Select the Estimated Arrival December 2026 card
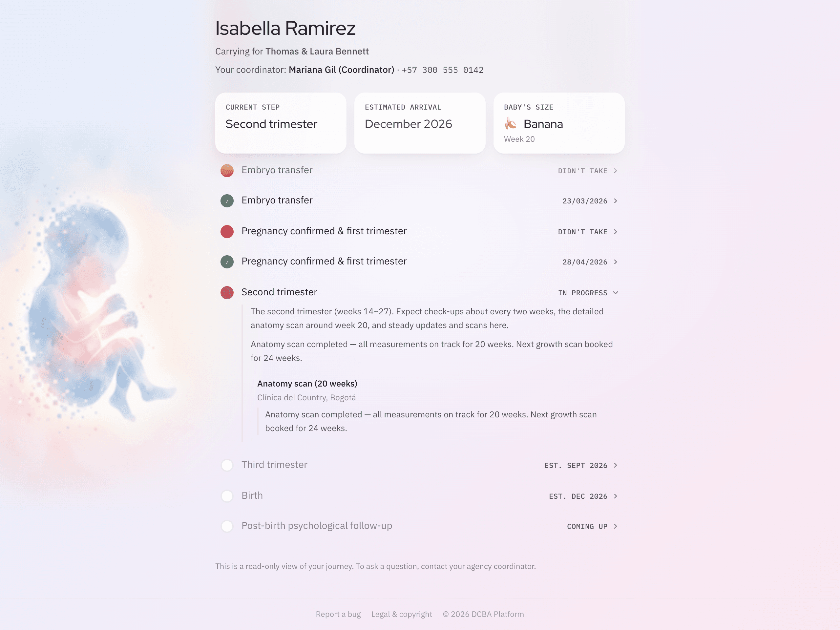 click(x=420, y=123)
